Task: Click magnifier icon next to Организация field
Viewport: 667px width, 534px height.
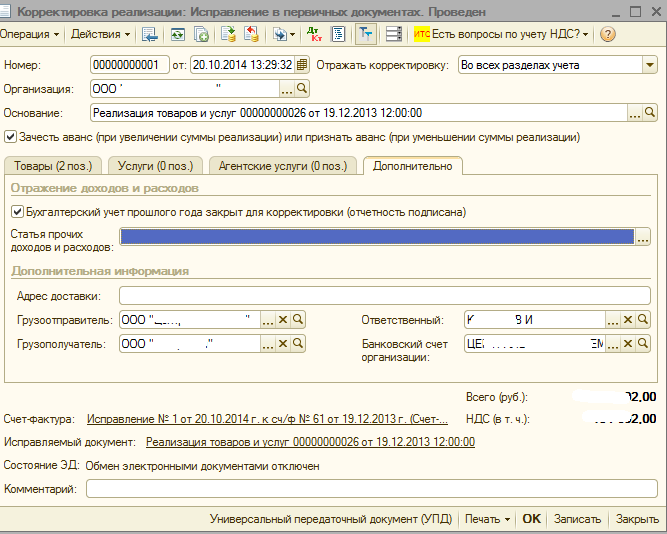Action: tap(302, 89)
